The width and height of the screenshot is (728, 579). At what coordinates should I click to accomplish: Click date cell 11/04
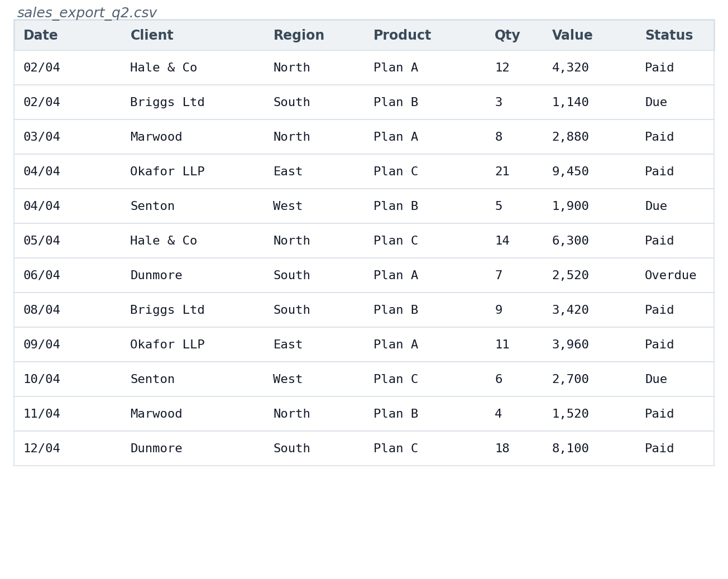[41, 414]
